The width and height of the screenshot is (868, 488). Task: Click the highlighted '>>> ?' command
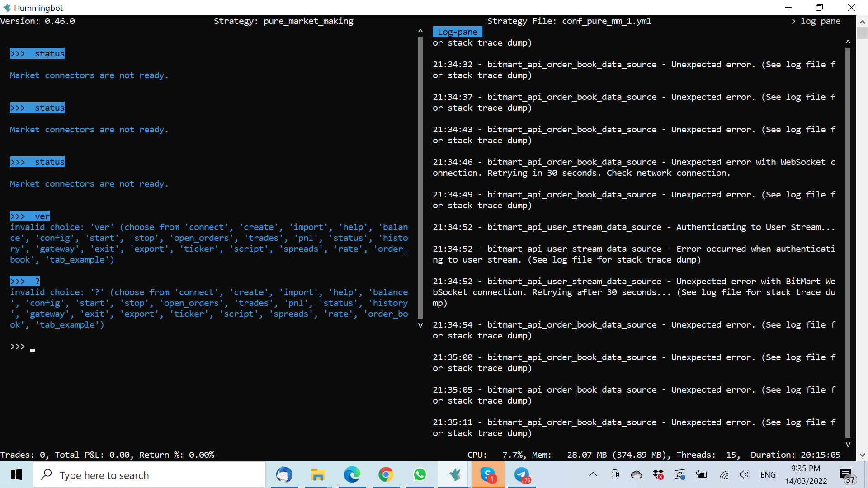pyautogui.click(x=25, y=282)
